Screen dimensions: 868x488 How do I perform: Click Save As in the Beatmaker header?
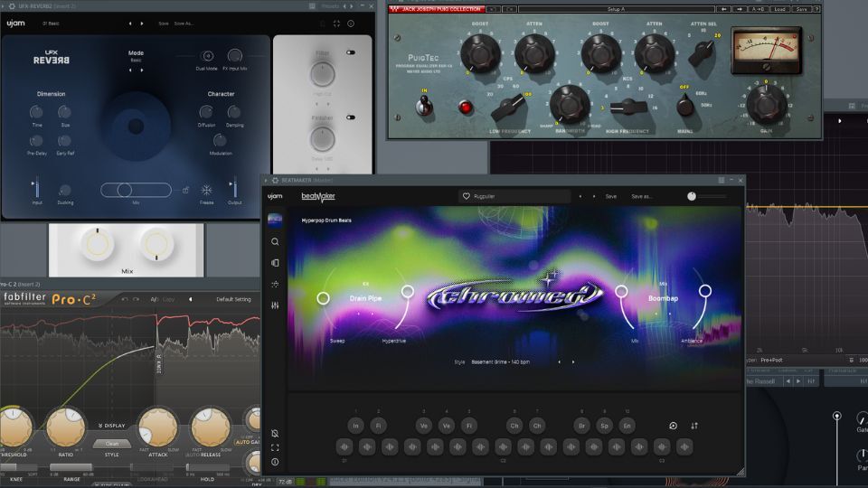coord(640,196)
